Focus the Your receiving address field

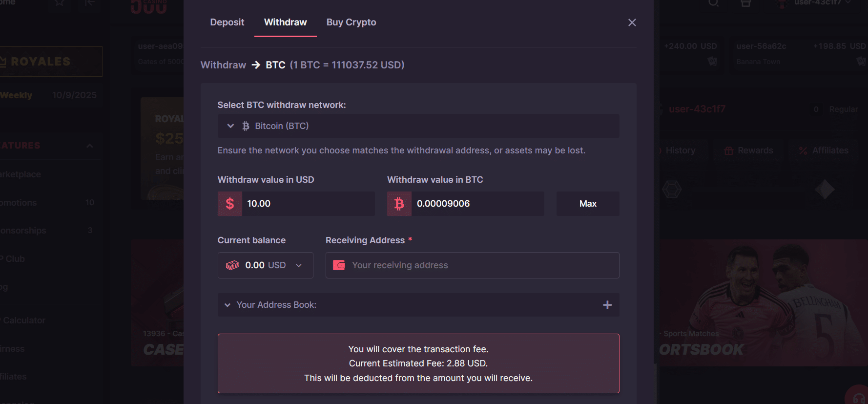pos(472,265)
